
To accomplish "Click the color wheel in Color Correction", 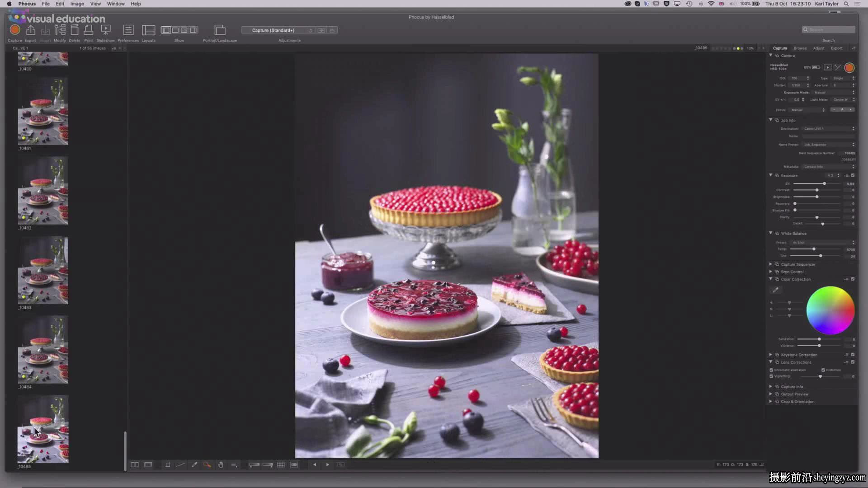I will [x=830, y=310].
